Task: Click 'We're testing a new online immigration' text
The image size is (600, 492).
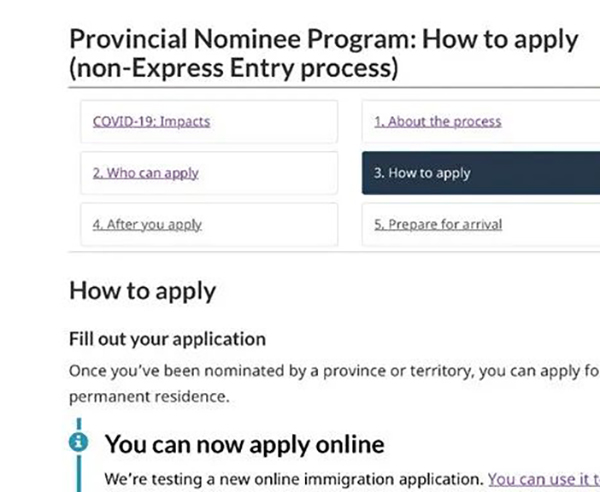Action: point(294,479)
